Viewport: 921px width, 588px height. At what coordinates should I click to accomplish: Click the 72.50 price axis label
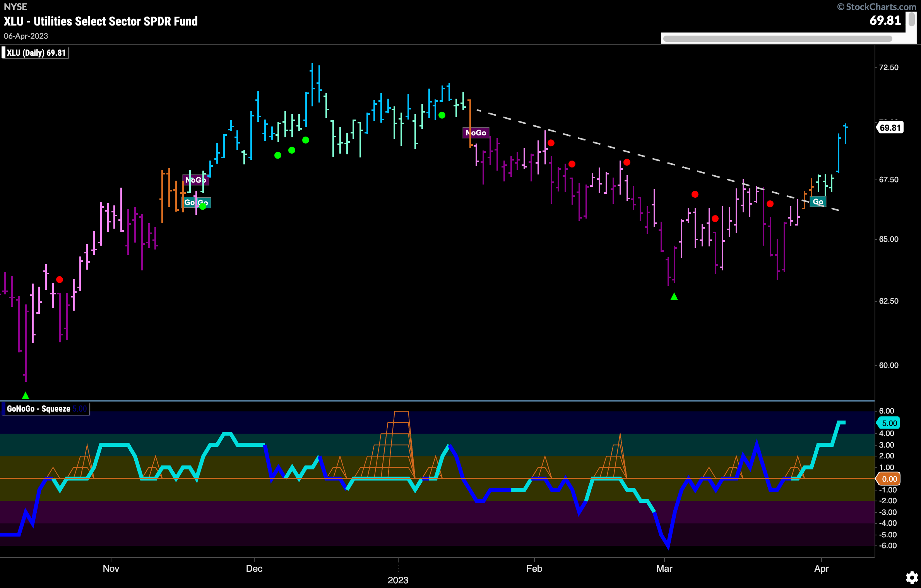point(888,67)
